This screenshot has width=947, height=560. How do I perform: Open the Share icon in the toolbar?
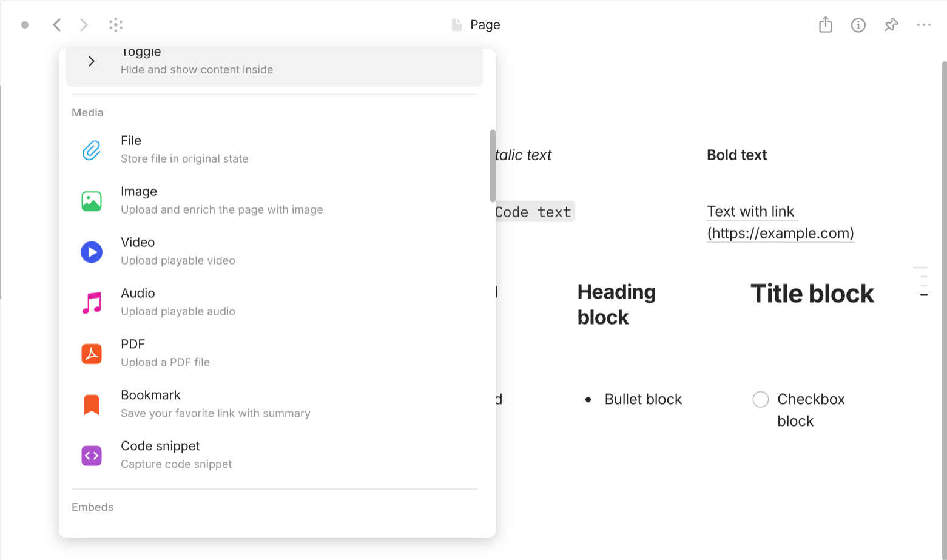tap(825, 25)
